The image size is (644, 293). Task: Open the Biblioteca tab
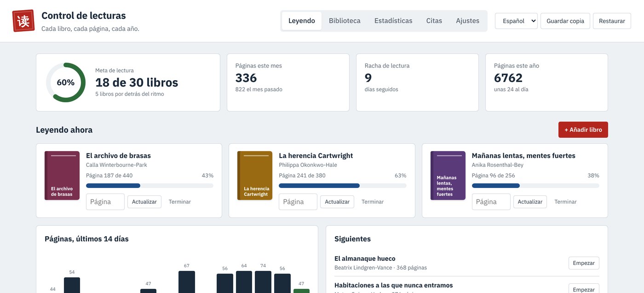(345, 21)
